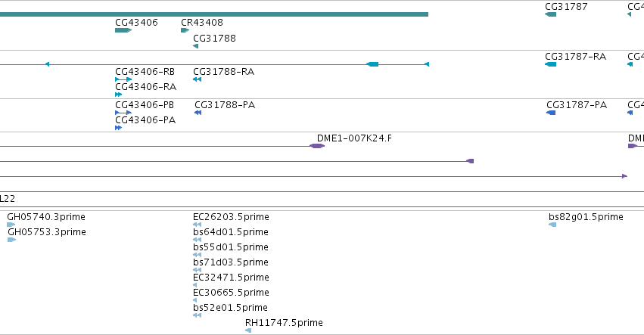The width and height of the screenshot is (644, 335).
Task: Click the long teal gene span bar
Action: [214, 14]
